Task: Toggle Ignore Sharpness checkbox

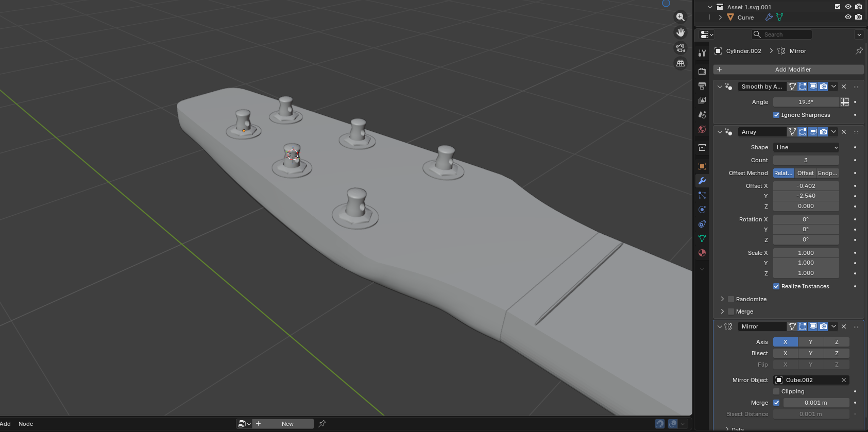Action: pos(776,115)
